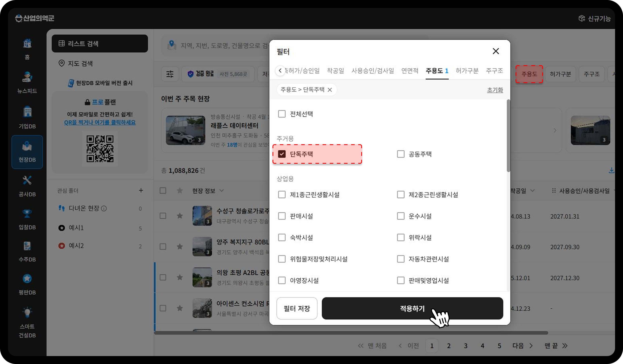Image resolution: width=623 pixels, height=364 pixels.
Task: Click the filter list vertical scrollbar
Action: [x=508, y=136]
